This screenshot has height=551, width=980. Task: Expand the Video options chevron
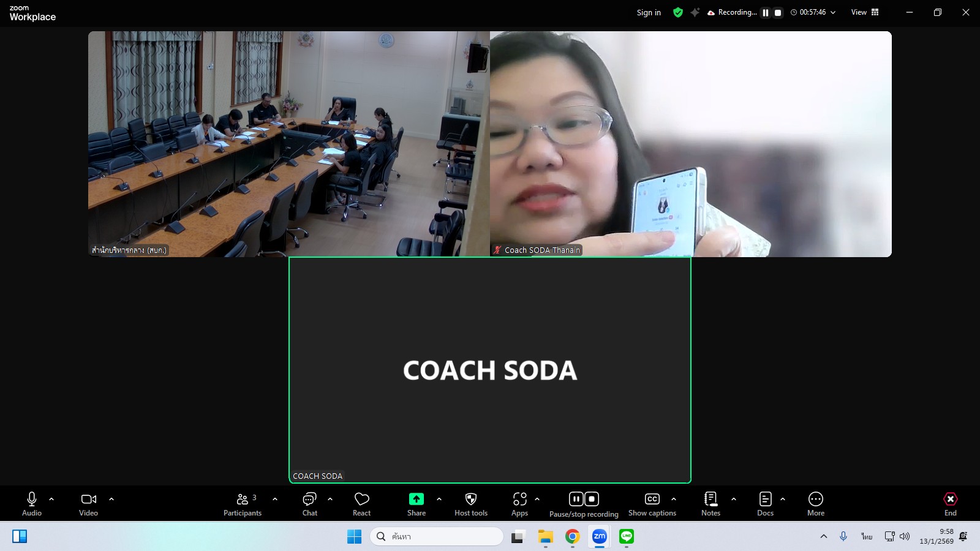[x=111, y=499]
